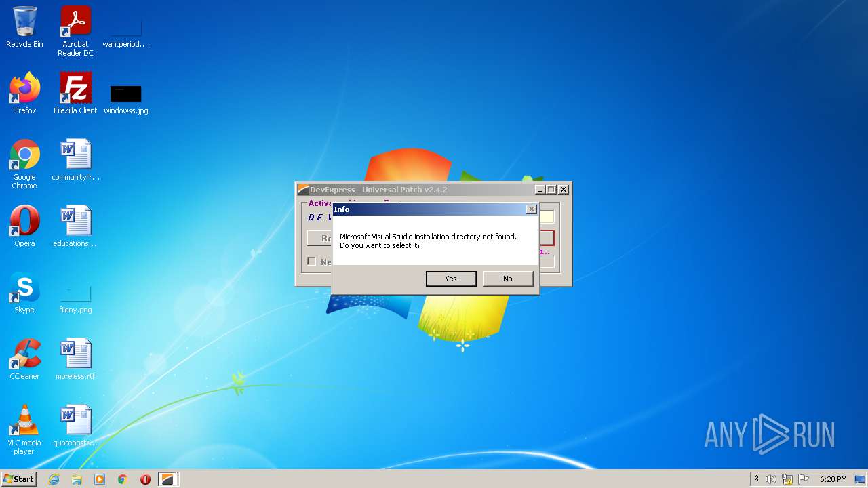Switch to DevExpress patch taskbar button

[x=167, y=479]
